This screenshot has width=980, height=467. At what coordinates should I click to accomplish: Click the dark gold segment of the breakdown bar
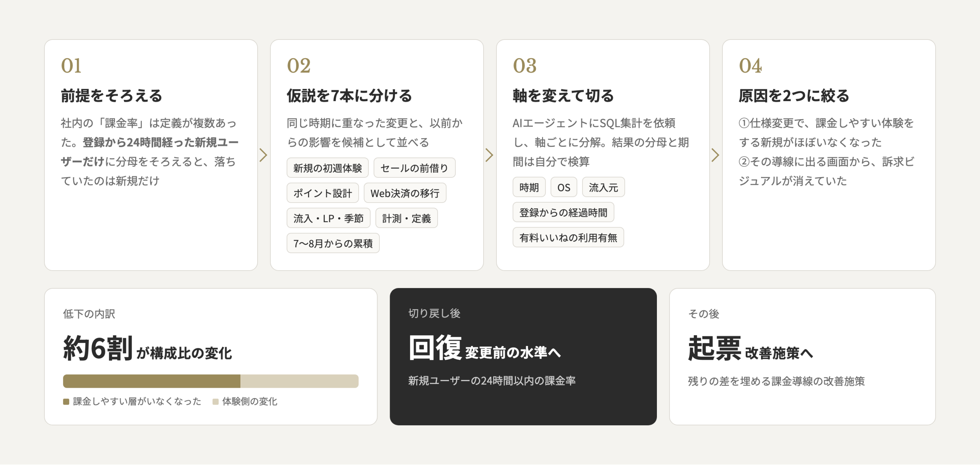pyautogui.click(x=152, y=381)
